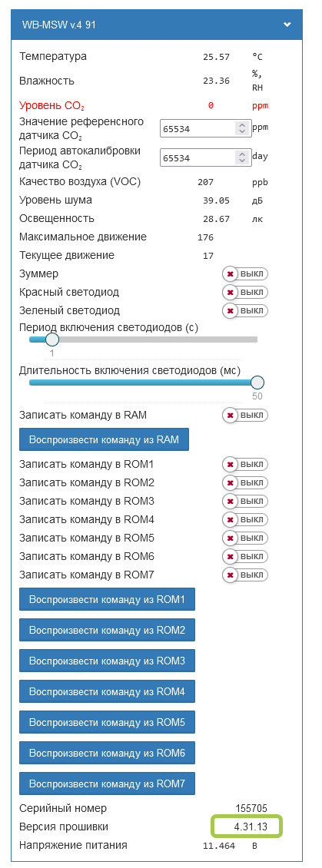Viewport: 322px width, 868px height.
Task: Toggle Записать команду в ROM3 switch
Action: tap(245, 501)
